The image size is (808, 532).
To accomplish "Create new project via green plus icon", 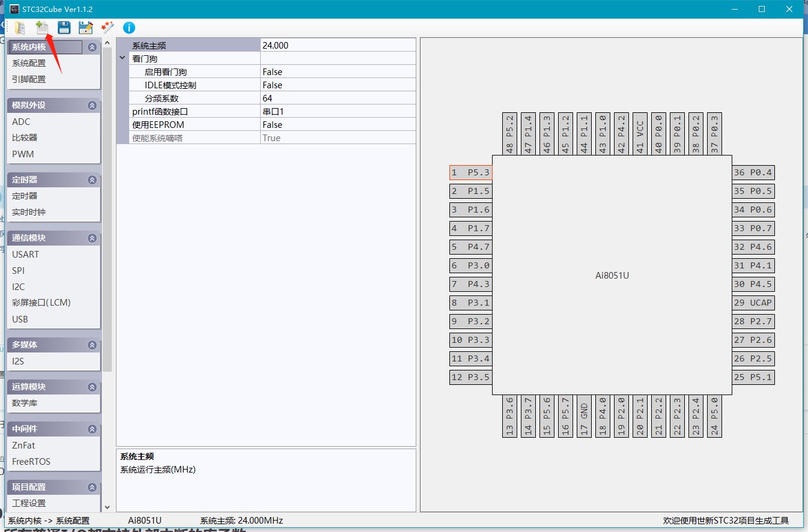I will [x=41, y=28].
